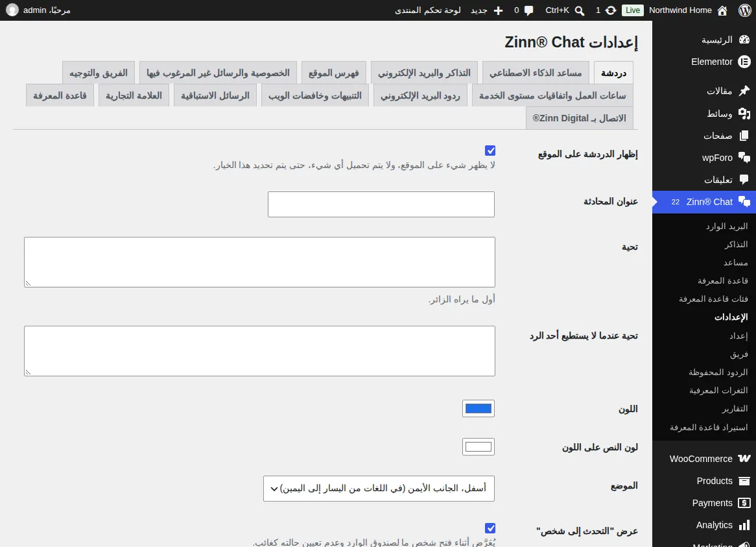Toggle the إظهار الدردشة على الموقع checkbox
This screenshot has width=756, height=547.
(490, 151)
